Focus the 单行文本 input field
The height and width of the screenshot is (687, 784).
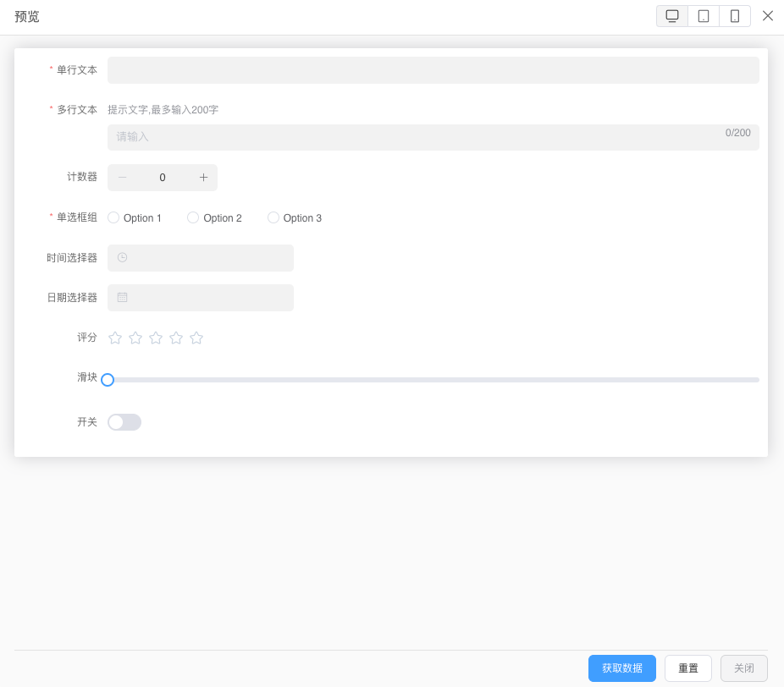pyautogui.click(x=433, y=70)
